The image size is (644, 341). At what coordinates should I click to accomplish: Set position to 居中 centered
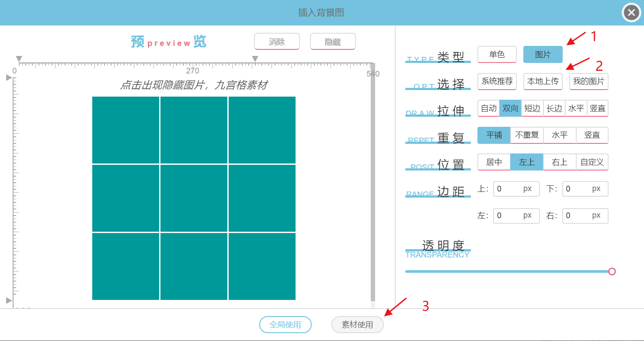(494, 162)
